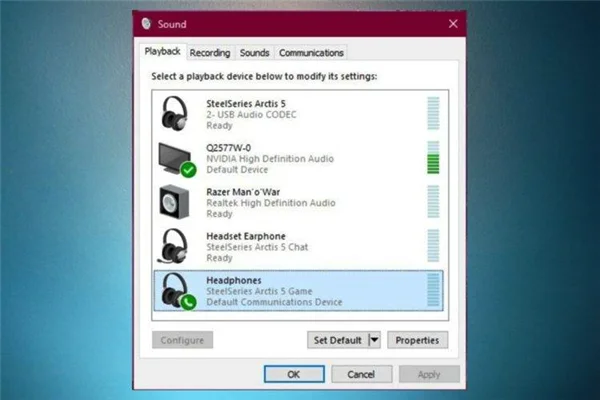
Task: Click the Headset Earphone device icon
Action: click(x=173, y=246)
